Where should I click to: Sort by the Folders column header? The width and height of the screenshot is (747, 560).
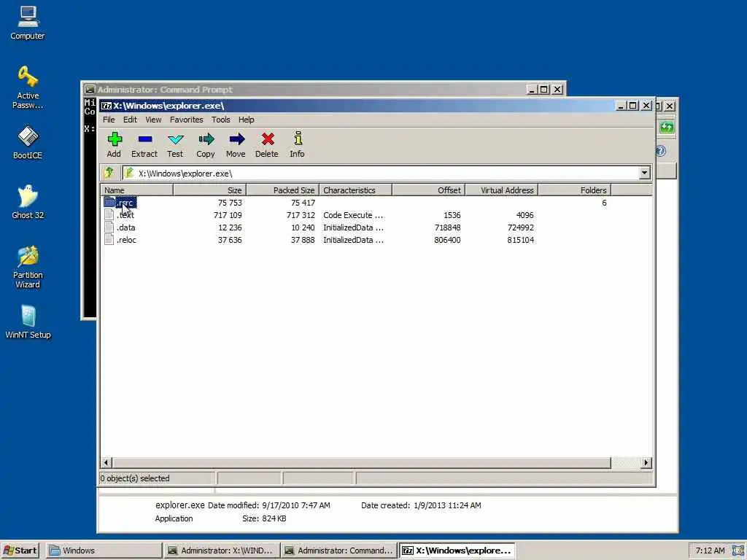(575, 190)
